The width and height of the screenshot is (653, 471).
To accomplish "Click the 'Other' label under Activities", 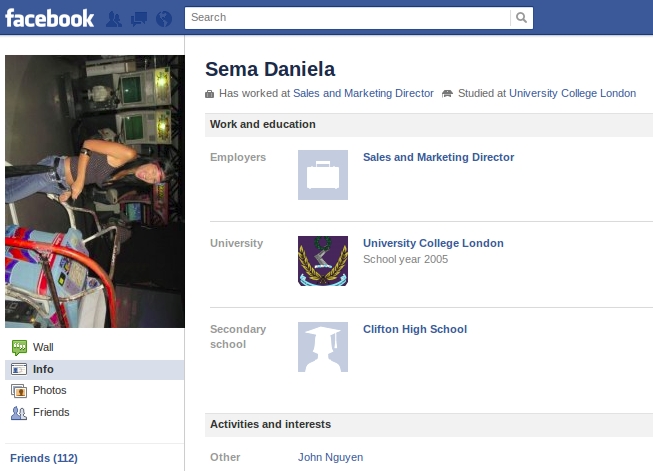I will coord(225,457).
